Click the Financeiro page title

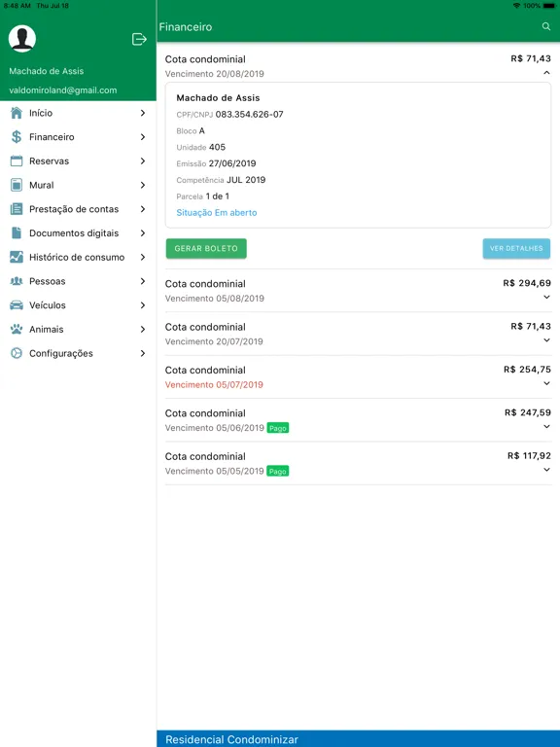[x=186, y=26]
